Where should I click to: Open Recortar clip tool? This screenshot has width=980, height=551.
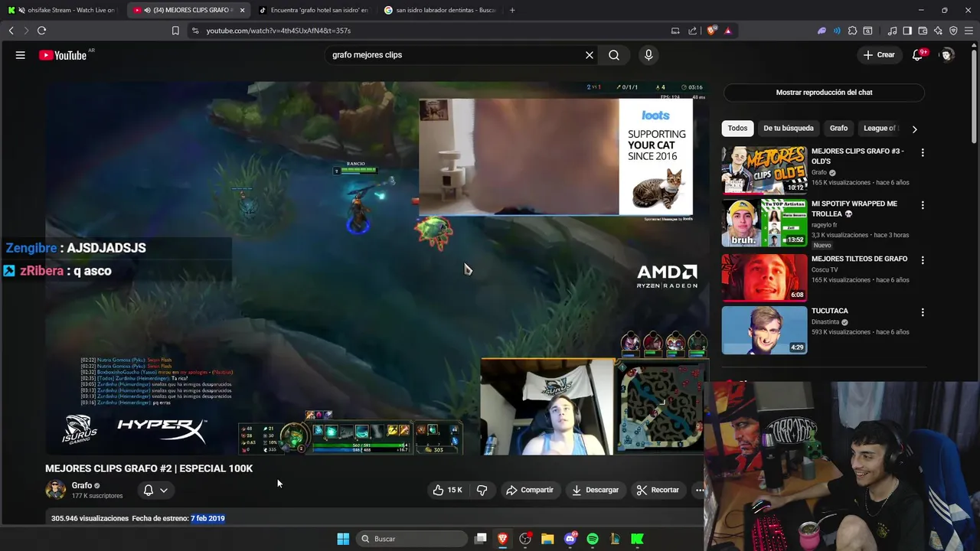pos(658,490)
